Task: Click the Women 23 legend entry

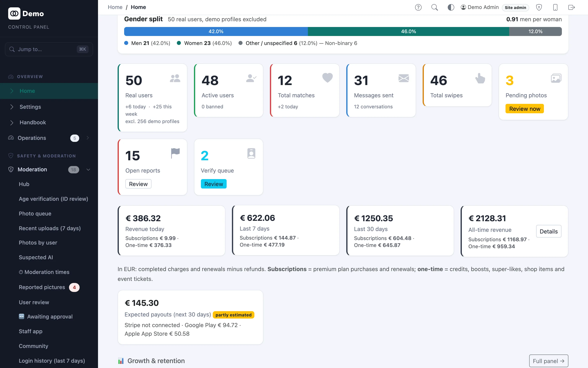Action: [204, 43]
